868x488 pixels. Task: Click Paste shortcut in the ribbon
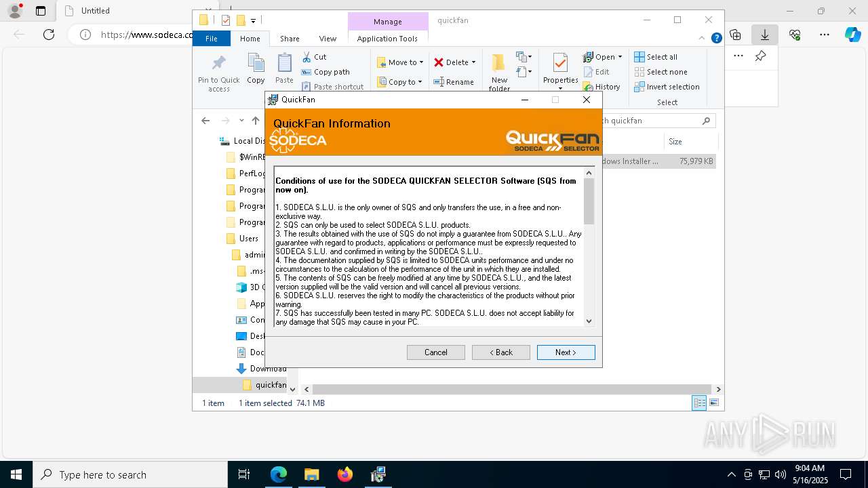point(332,87)
